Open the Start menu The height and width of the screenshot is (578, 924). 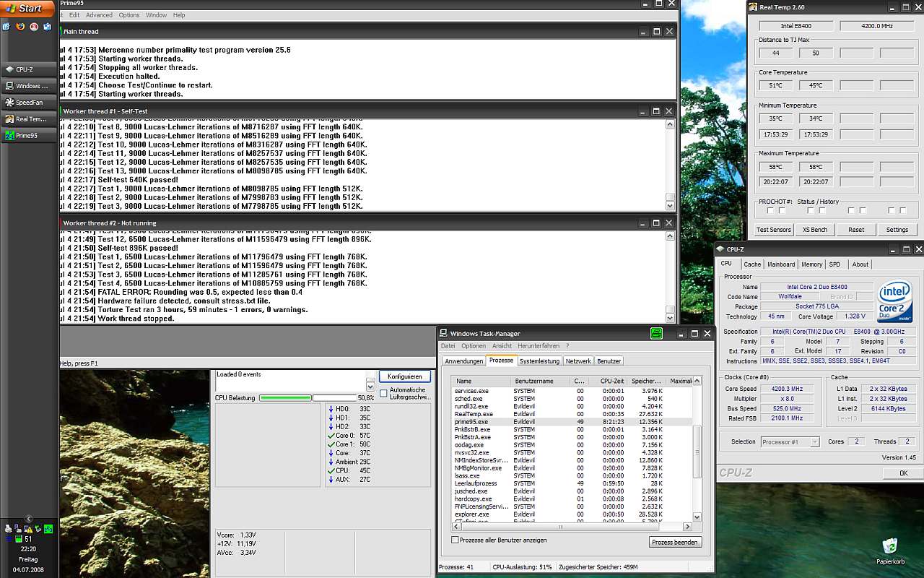click(x=27, y=9)
